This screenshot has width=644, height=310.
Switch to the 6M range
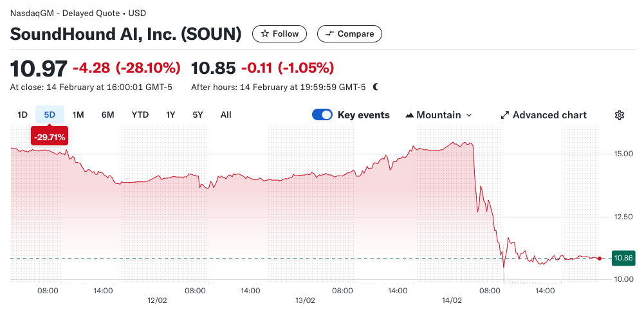click(x=107, y=115)
